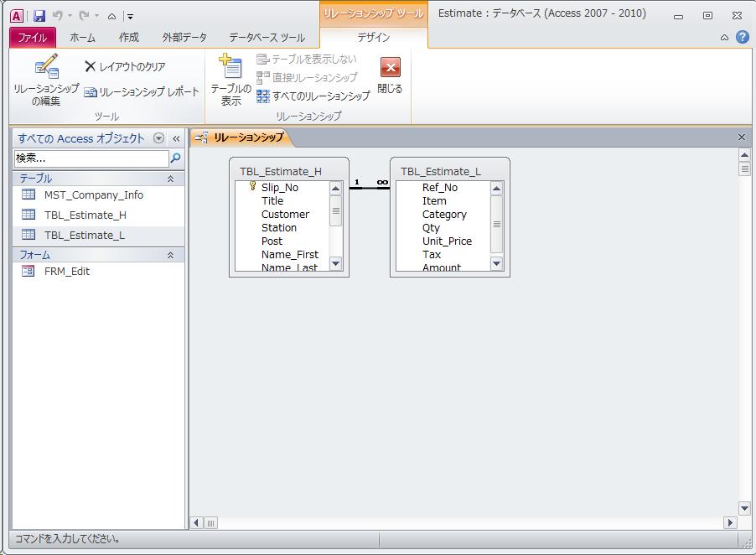Switch to the 作成 ribbon tab
Screen dimensions: 756x555
pos(129,38)
